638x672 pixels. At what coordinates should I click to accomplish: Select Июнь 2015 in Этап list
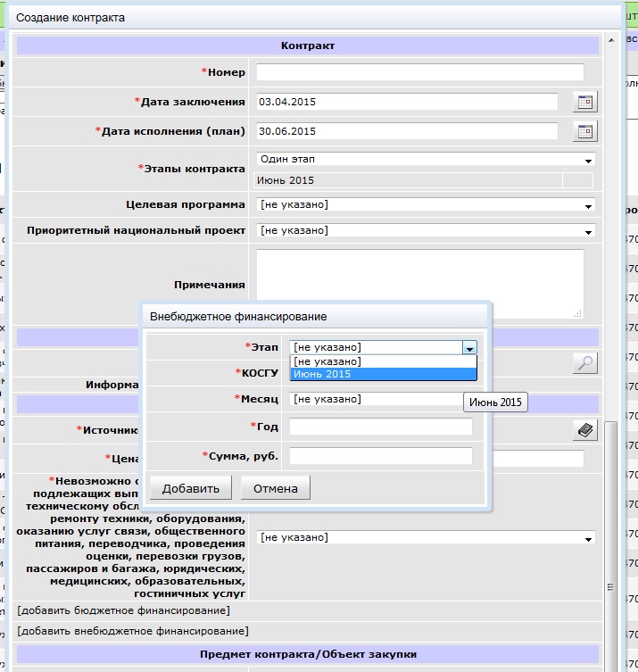[384, 375]
